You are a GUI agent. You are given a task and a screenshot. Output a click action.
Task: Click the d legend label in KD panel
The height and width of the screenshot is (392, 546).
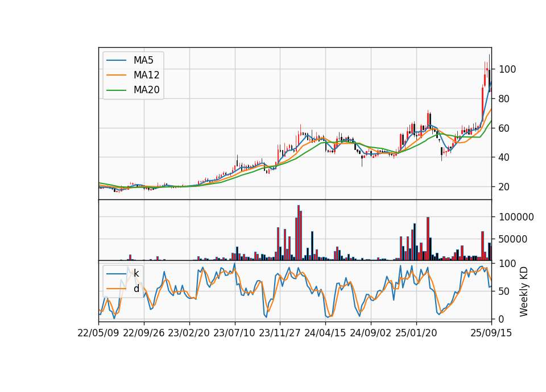(136, 289)
